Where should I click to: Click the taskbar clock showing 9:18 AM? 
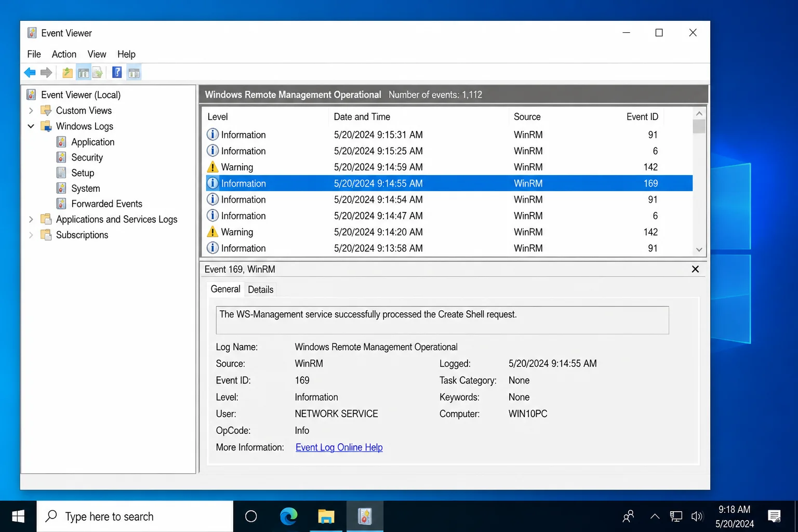coord(734,516)
